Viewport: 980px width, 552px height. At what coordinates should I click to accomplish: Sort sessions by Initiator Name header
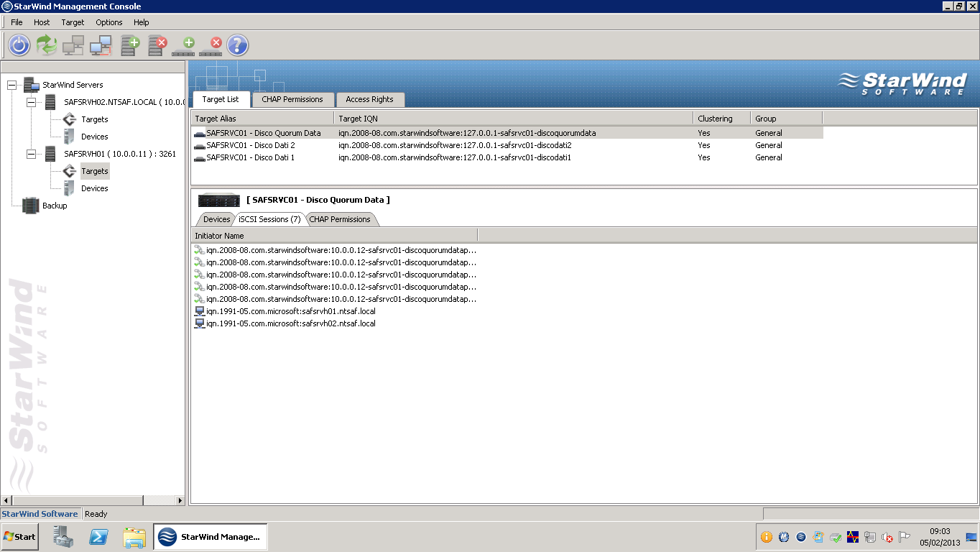335,236
